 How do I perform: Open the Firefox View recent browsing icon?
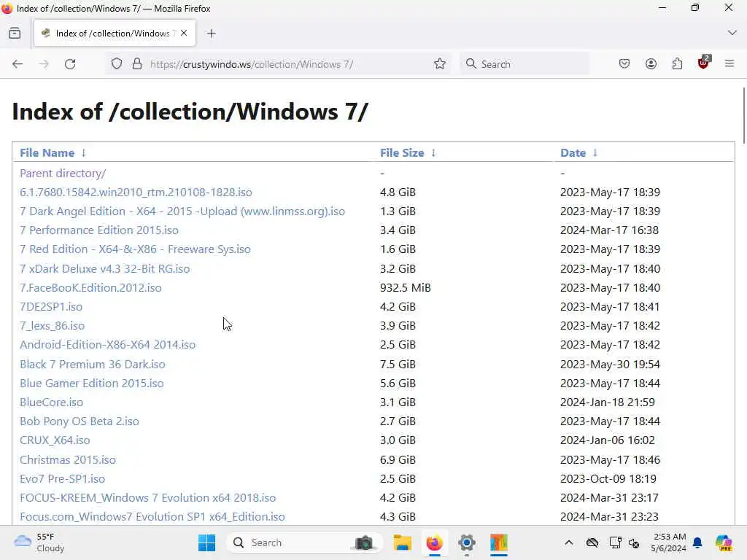[15, 34]
